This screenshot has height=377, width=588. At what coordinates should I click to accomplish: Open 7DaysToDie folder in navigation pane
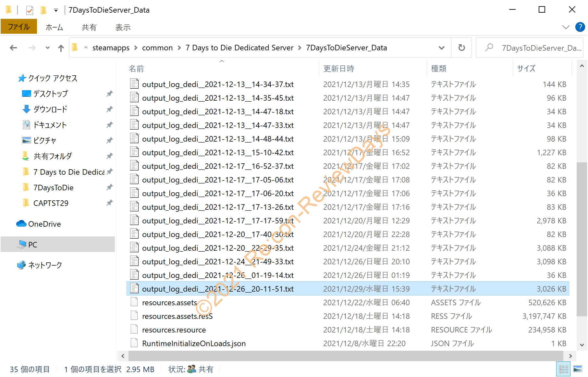[x=53, y=188]
